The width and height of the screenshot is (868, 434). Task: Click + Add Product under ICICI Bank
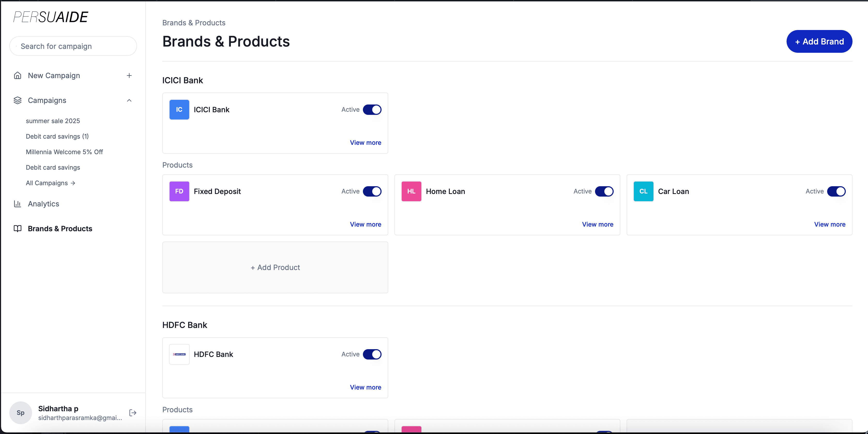(x=275, y=267)
